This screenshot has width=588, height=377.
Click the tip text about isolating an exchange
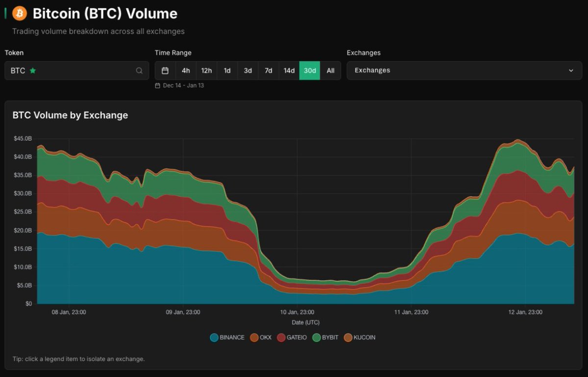pyautogui.click(x=78, y=359)
